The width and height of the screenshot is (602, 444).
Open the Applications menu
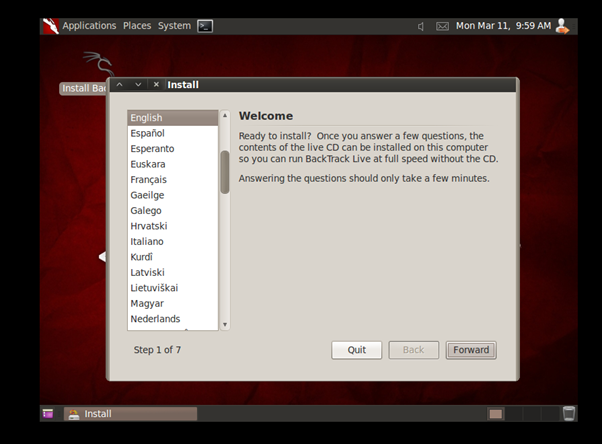[x=89, y=26]
